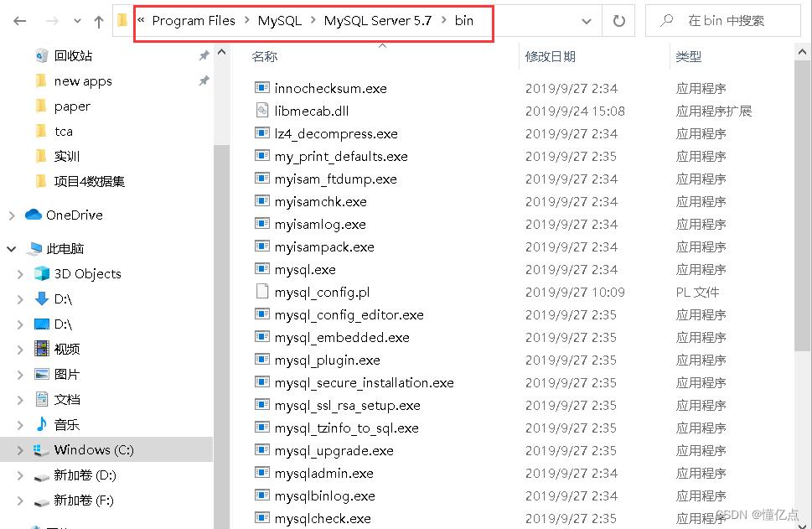The width and height of the screenshot is (812, 529).
Task: Select myisamlog.exe file icon
Action: 262,223
